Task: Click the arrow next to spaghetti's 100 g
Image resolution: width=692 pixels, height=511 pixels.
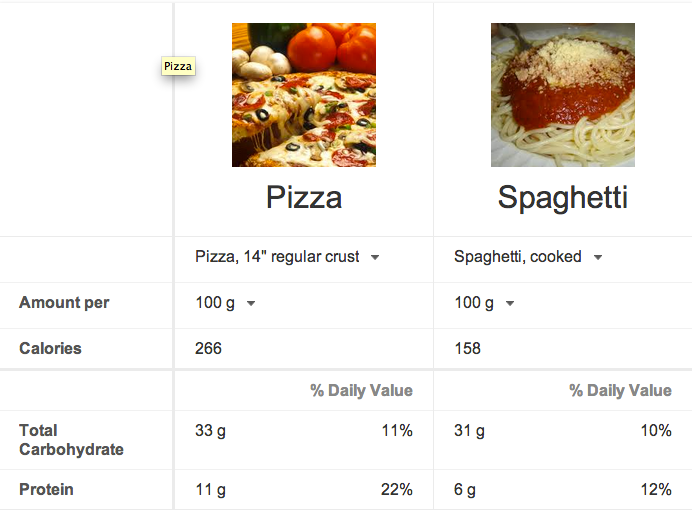Action: (x=510, y=304)
